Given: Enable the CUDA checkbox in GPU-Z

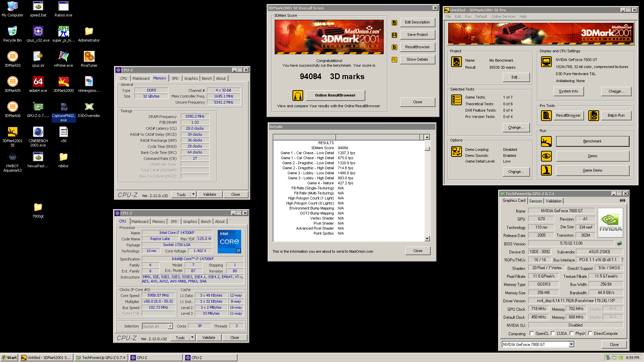Looking at the screenshot, I should tap(553, 334).
